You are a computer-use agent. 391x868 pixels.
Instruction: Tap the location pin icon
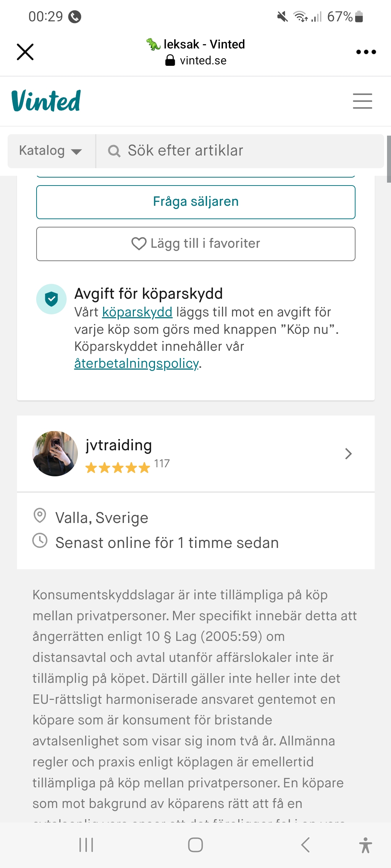(x=39, y=516)
